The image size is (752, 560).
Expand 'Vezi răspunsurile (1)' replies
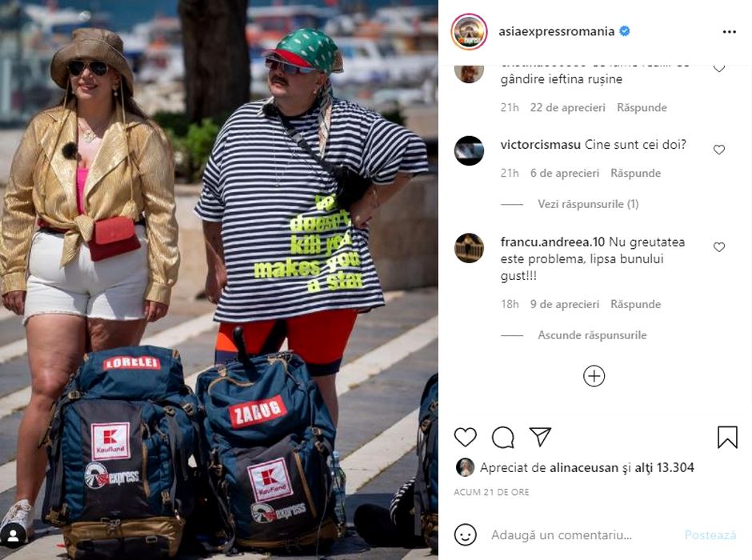click(588, 204)
